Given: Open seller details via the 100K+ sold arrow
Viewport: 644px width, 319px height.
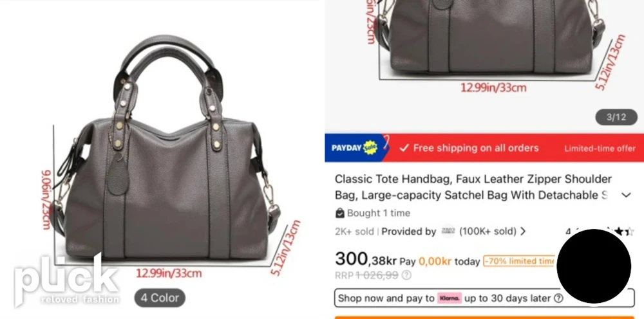Looking at the screenshot, I should coord(523,232).
